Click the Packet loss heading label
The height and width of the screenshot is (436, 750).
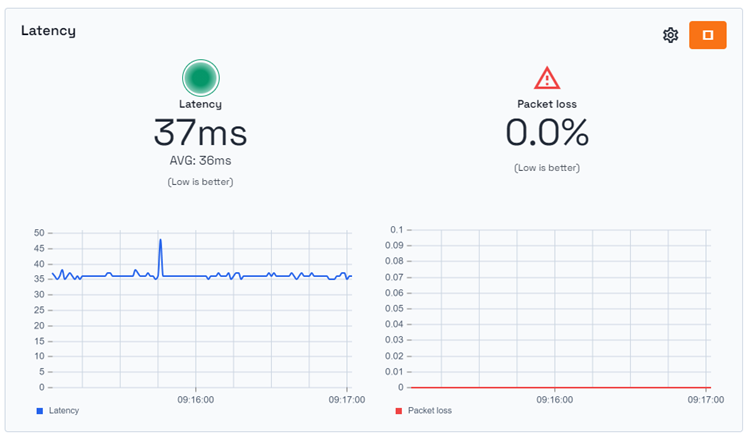547,104
